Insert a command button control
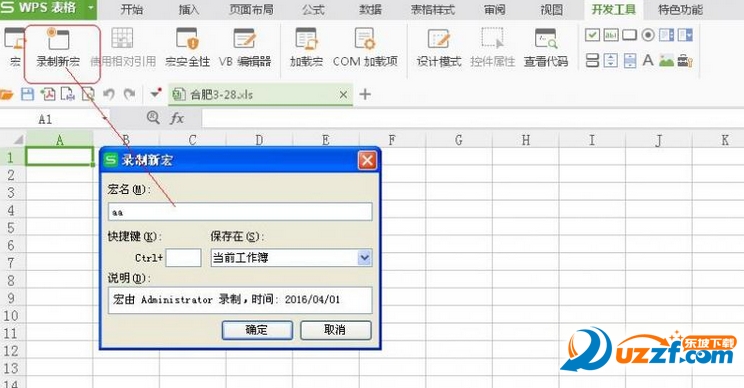 629,35
